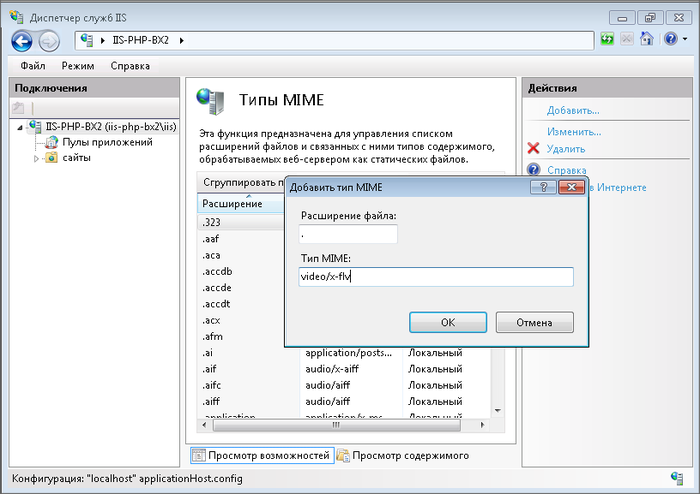Click the connect icon in Подключения toolbar
Screen dimensions: 700x494
pos(18,108)
